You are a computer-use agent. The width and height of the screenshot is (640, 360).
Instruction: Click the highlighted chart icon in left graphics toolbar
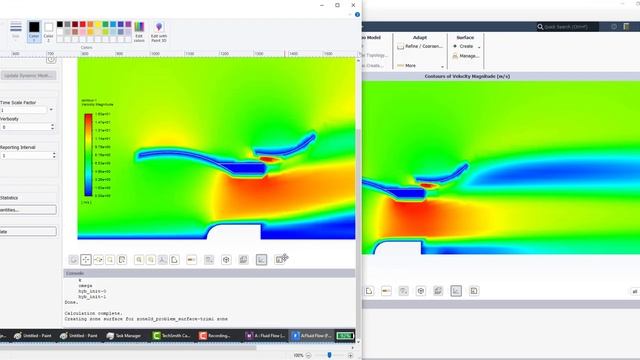(x=261, y=260)
